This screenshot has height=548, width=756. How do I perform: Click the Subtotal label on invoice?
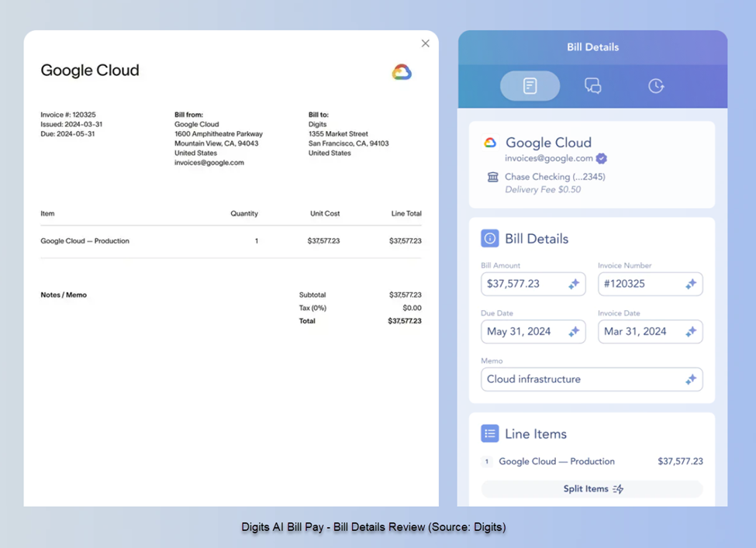[x=312, y=295]
